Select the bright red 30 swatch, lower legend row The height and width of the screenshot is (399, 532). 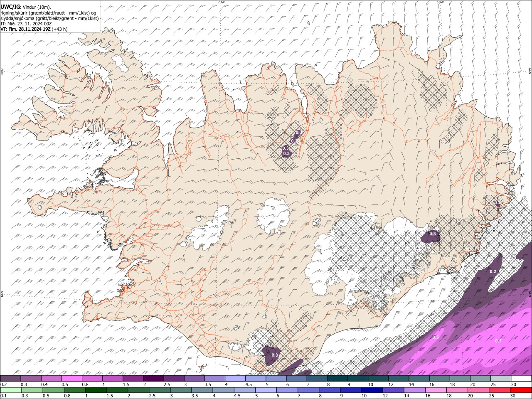coord(521,390)
